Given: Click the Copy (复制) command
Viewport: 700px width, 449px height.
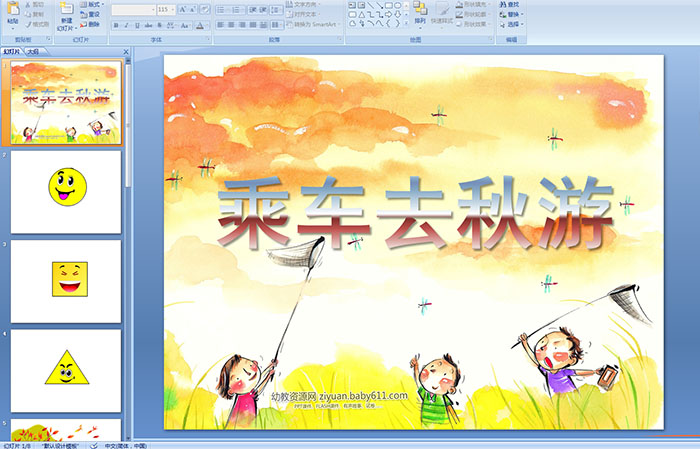Looking at the screenshot, I should 34,14.
